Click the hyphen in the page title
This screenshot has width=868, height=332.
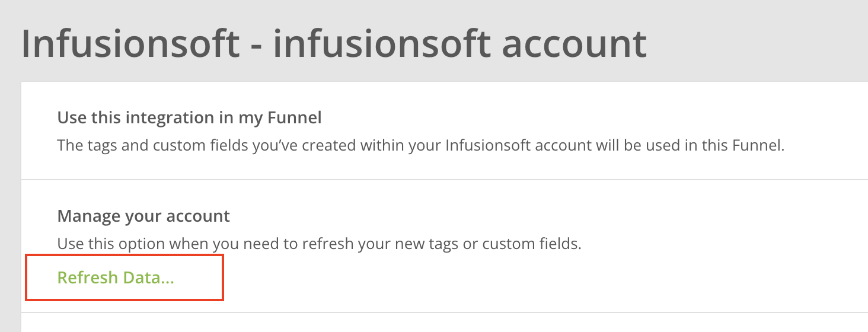(256, 46)
